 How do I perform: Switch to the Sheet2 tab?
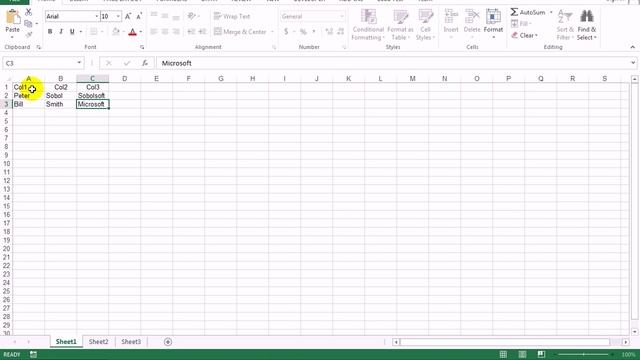[99, 342]
